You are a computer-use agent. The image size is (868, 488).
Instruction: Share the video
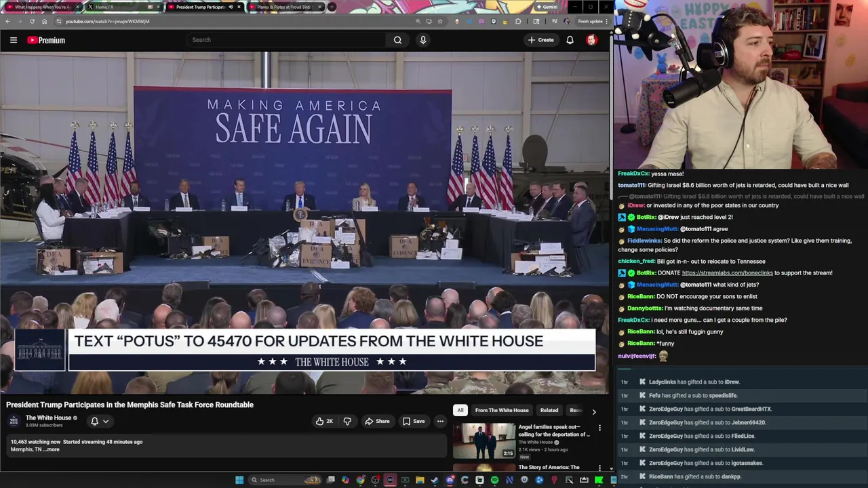377,421
